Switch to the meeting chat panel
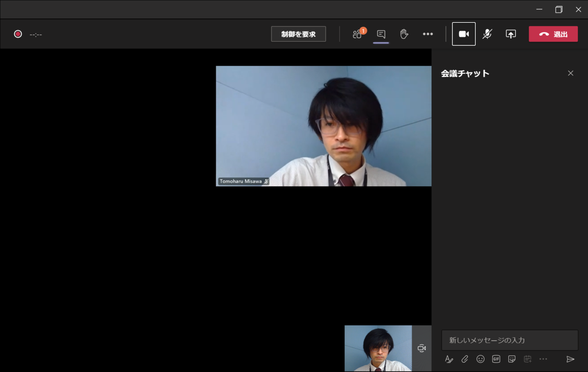Viewport: 588px width, 372px height. point(381,34)
